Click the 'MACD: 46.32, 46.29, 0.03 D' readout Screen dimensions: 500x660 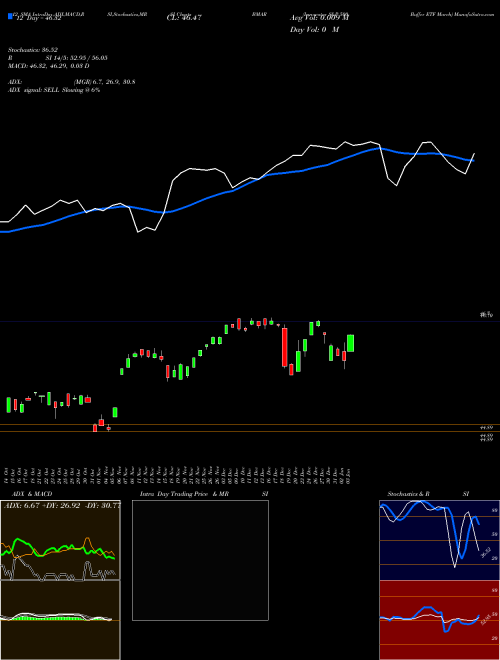tap(49, 66)
